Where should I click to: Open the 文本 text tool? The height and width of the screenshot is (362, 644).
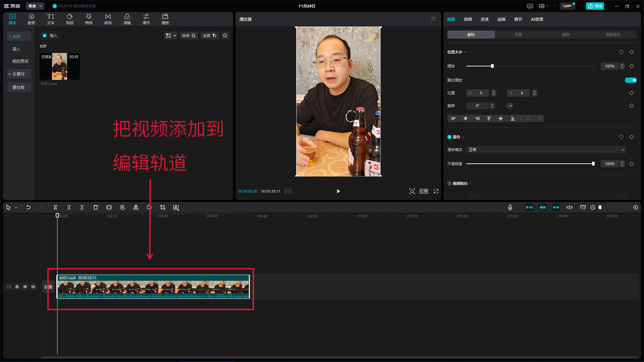pos(50,19)
